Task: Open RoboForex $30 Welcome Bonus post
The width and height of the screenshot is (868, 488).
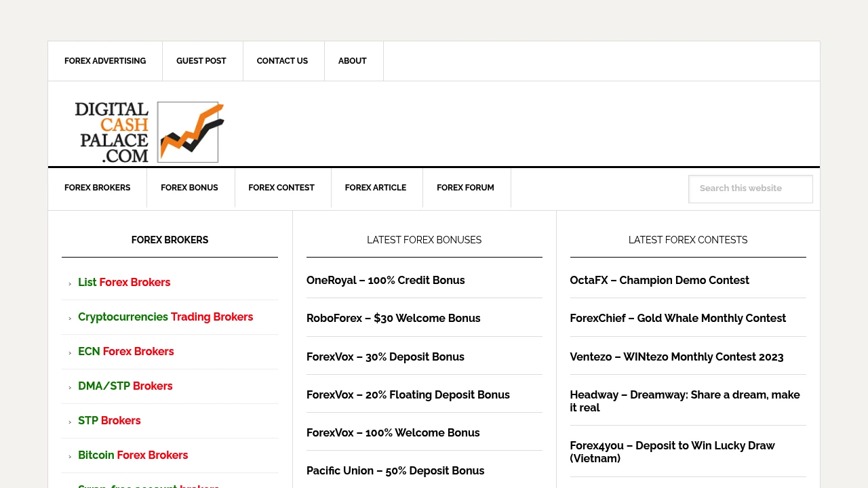Action: pos(393,319)
